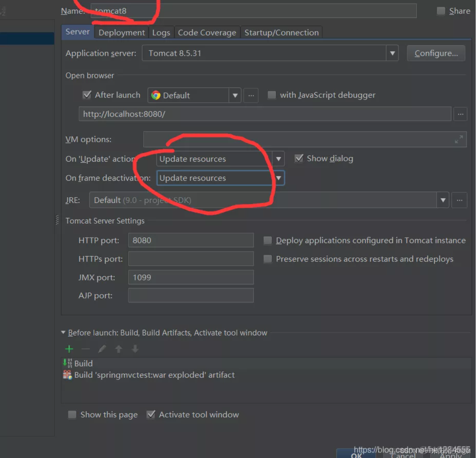Collapse the Before launch section
This screenshot has width=476, height=458.
point(63,333)
